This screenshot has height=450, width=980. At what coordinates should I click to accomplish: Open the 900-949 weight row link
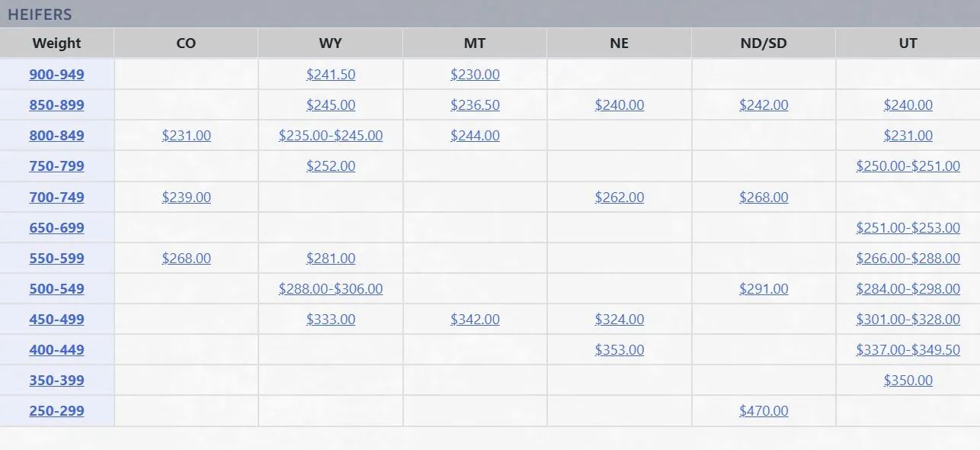pos(56,75)
